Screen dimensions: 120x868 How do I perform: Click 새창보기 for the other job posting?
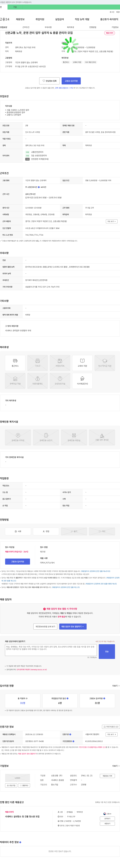point(107,823)
